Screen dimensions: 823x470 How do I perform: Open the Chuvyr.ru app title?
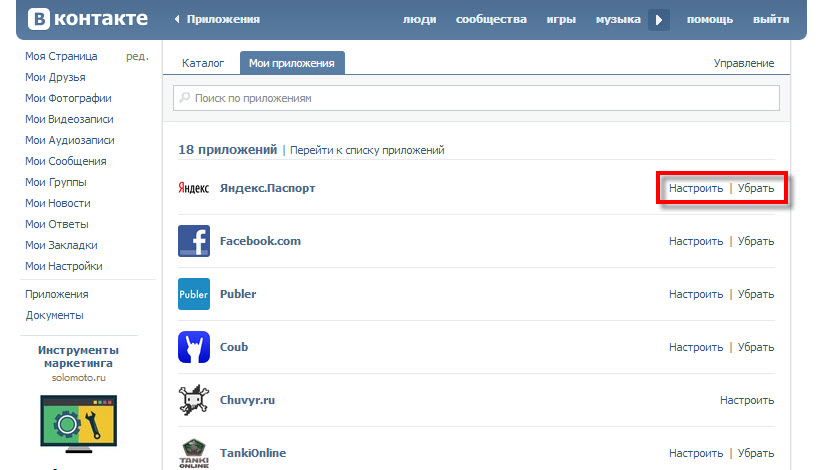[247, 400]
